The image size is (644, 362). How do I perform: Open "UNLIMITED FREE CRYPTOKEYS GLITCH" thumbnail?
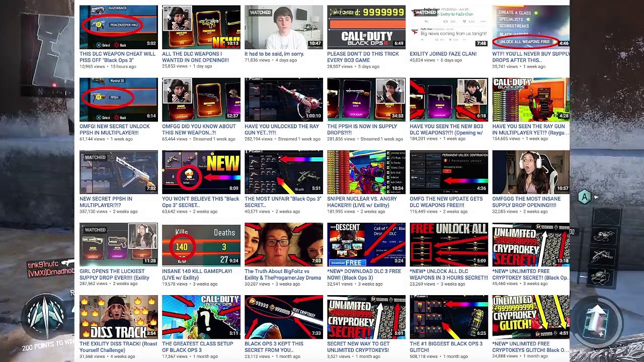(531, 317)
